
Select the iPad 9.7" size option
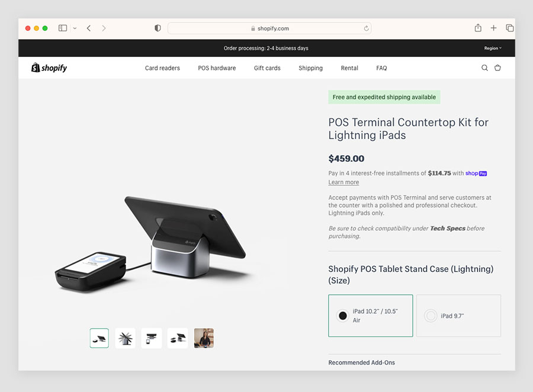pos(458,316)
